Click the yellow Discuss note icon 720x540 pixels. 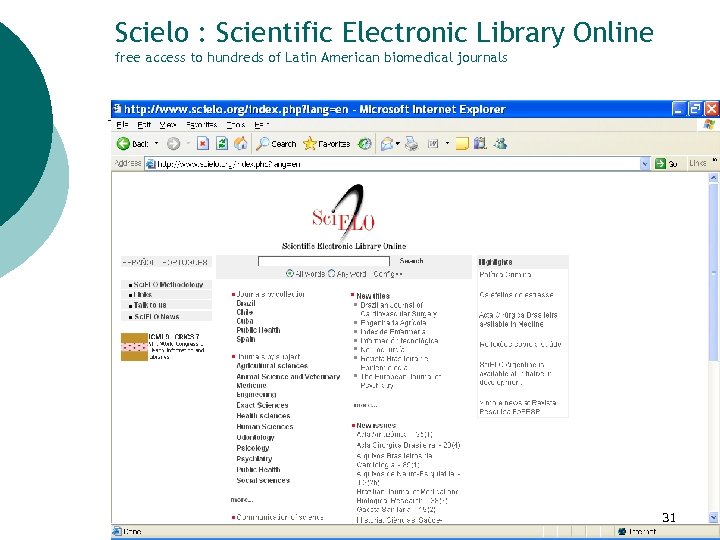461,144
